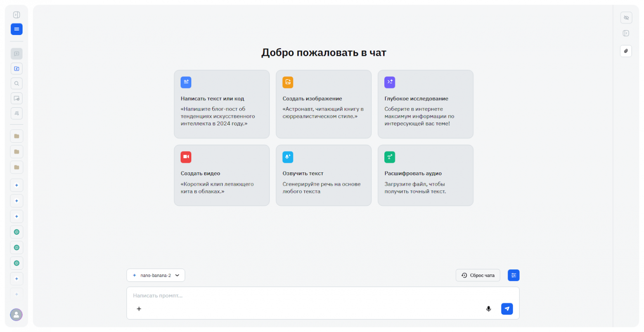Click the green microphone icon on Озвучить текст card
The image size is (644, 332).
pyautogui.click(x=288, y=157)
